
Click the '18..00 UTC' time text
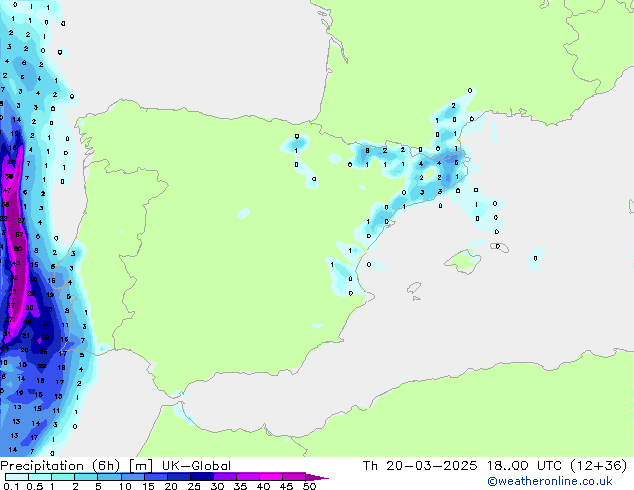524,466
